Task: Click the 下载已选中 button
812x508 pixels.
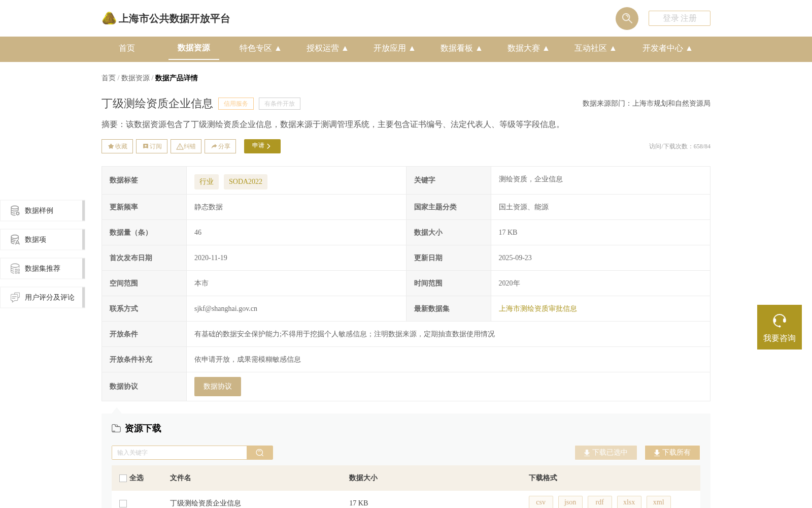Action: click(x=606, y=453)
